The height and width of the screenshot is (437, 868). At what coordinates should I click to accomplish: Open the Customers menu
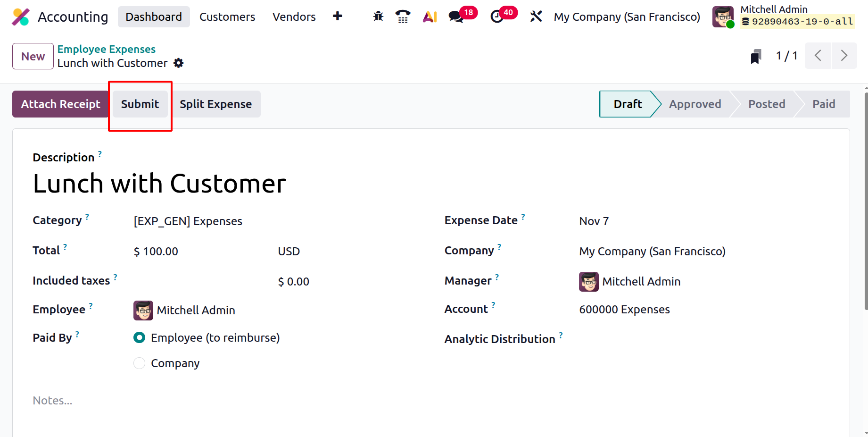(x=227, y=17)
